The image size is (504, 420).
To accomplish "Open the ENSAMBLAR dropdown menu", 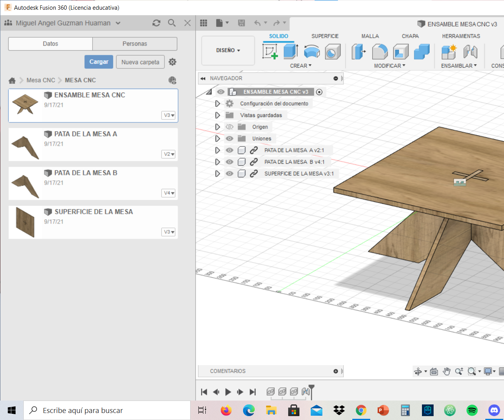I will coord(459,66).
